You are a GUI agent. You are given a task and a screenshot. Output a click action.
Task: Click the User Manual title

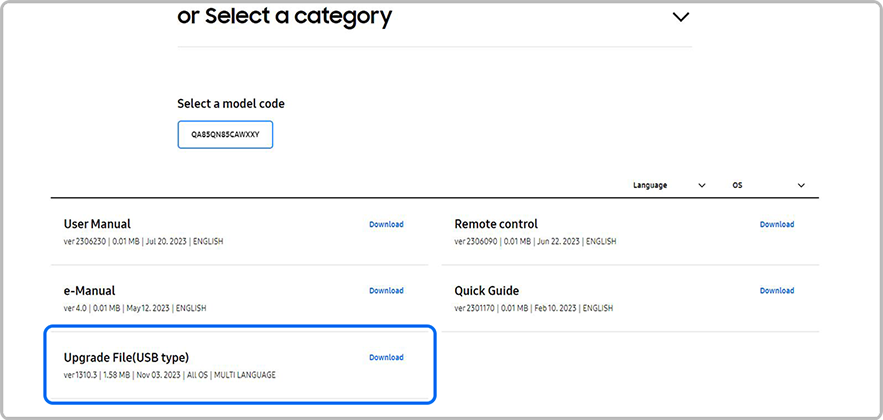point(97,224)
